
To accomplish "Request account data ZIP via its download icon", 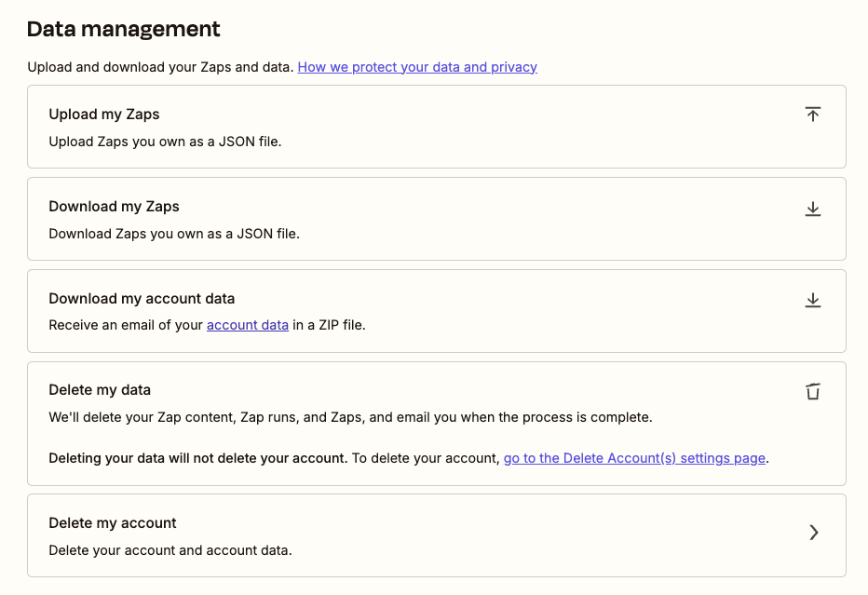I will click(x=812, y=300).
